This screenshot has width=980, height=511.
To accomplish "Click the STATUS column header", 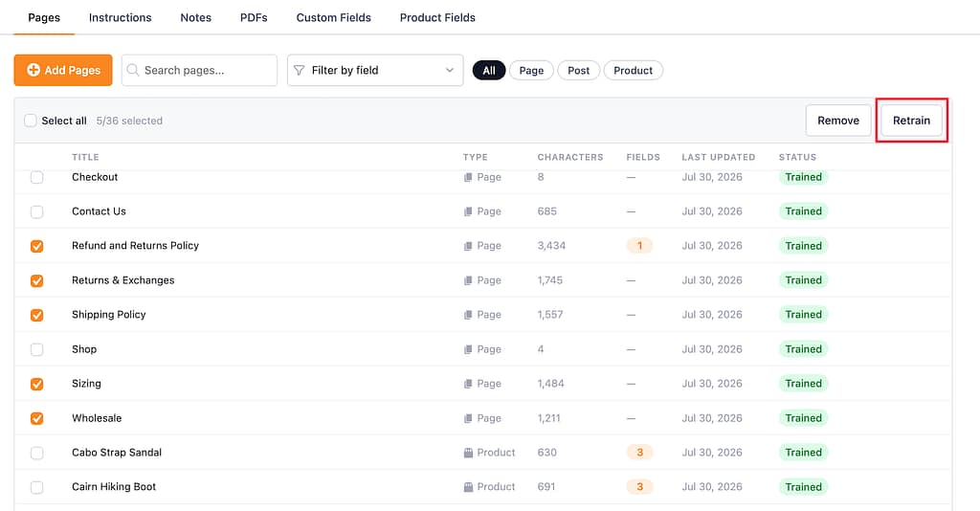I will tap(797, 157).
